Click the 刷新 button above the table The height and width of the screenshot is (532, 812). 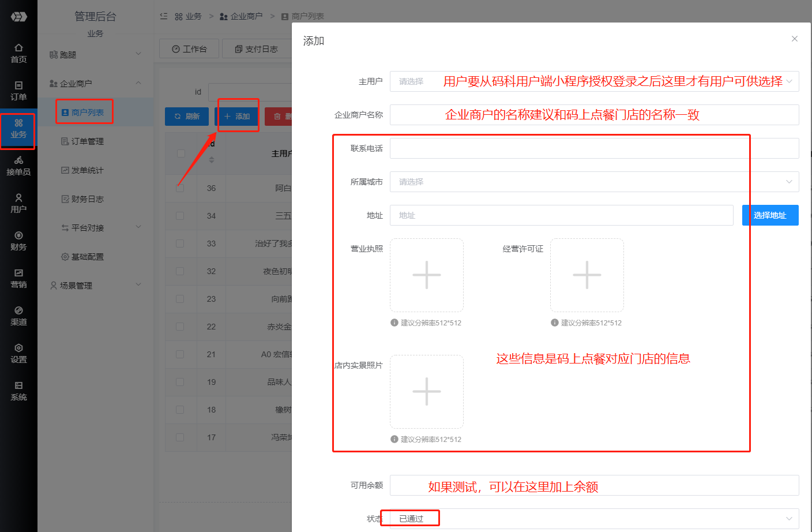tap(186, 116)
